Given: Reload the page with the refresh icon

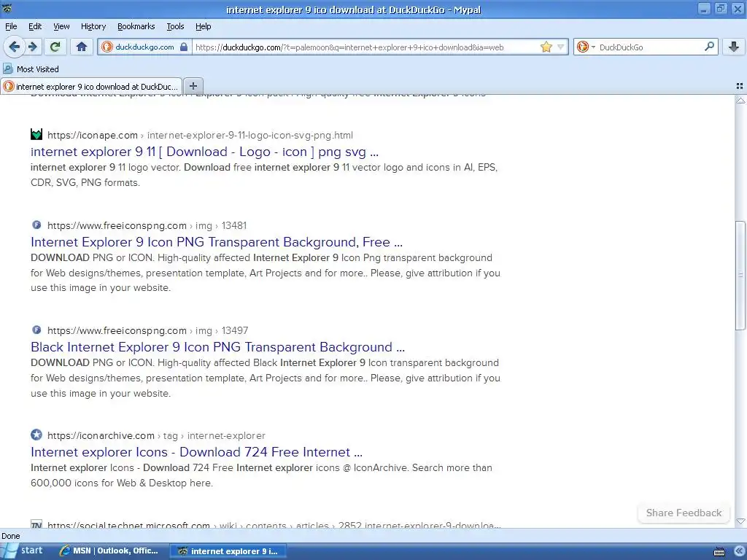Looking at the screenshot, I should 55,47.
